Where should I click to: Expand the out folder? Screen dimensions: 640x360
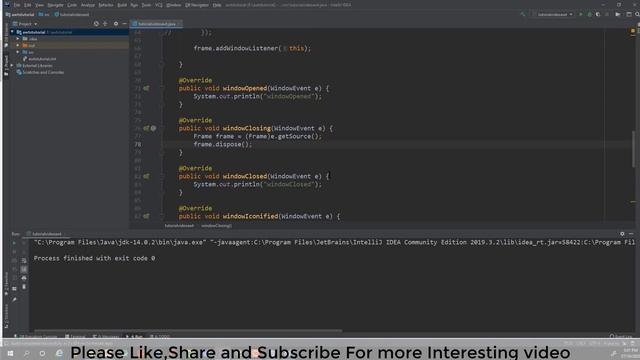(x=18, y=45)
